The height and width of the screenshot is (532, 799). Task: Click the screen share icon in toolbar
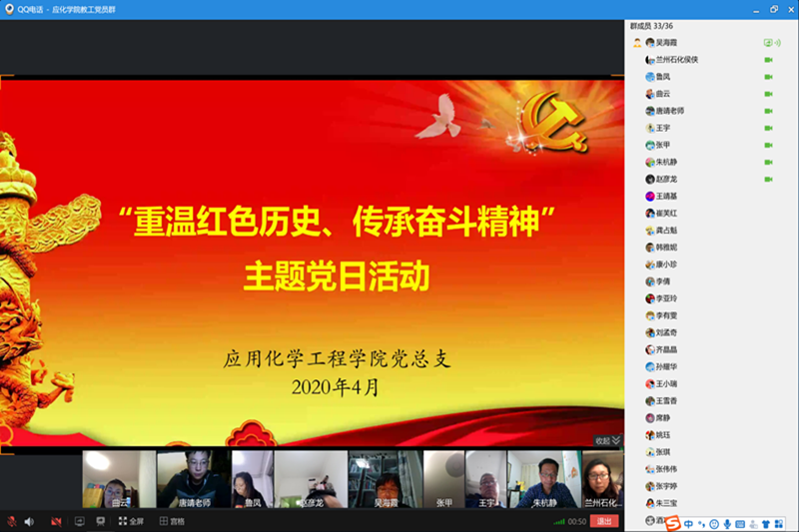coord(79,521)
